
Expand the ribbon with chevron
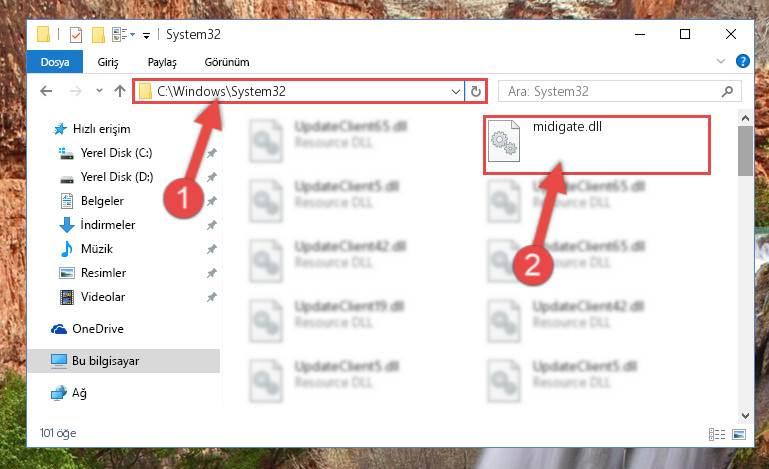[x=720, y=61]
